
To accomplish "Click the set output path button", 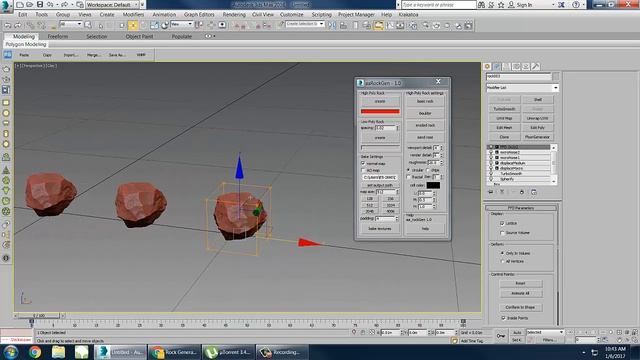I will tap(380, 185).
